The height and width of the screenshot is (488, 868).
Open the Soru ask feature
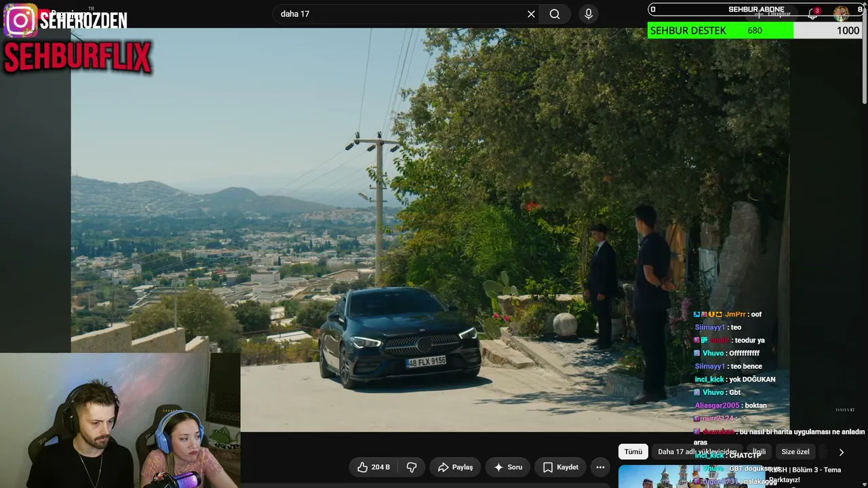point(508,467)
